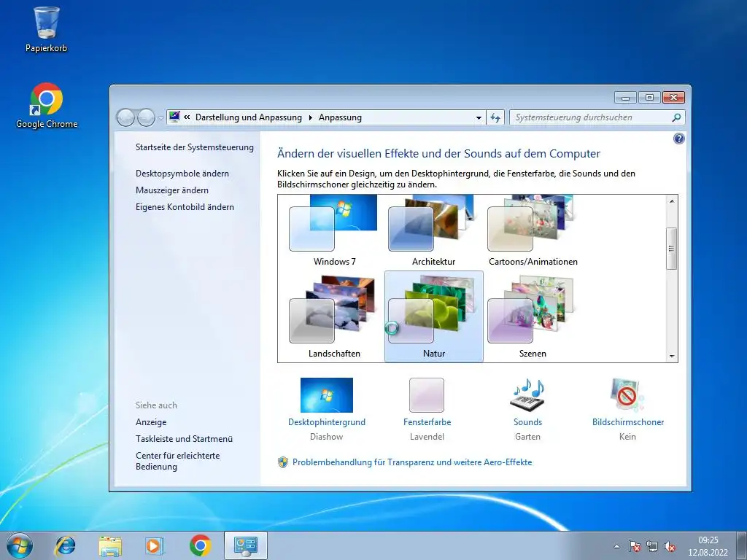Screen dimensions: 747x560
Task: Open Taskleiste und Startmenü link
Action: (x=184, y=438)
